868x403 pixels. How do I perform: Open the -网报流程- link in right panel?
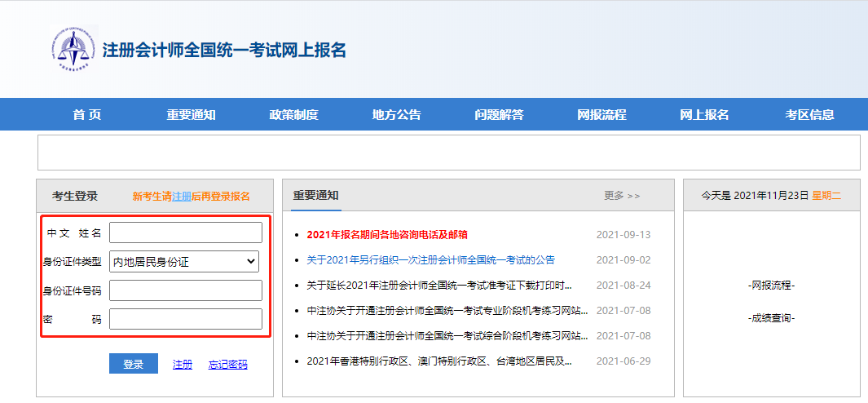pos(771,286)
